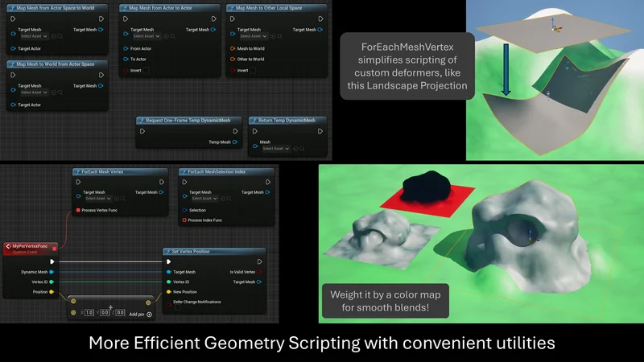
Task: Click the Vertex ID output pin on MyPerVertexFunc
Action: coord(52,282)
